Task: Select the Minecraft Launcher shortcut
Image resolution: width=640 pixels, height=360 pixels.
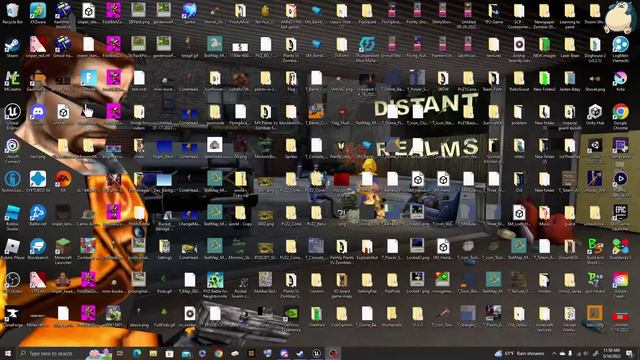Action: [x=63, y=250]
